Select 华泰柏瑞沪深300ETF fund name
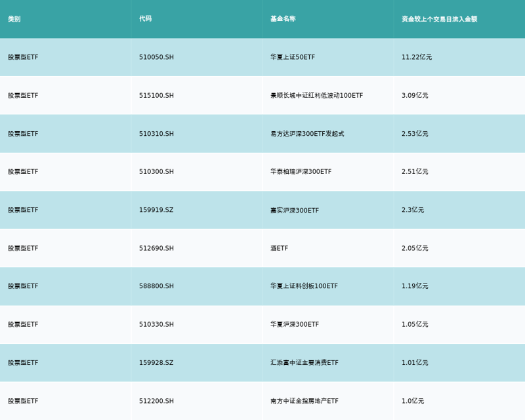The image size is (525, 420). (301, 171)
